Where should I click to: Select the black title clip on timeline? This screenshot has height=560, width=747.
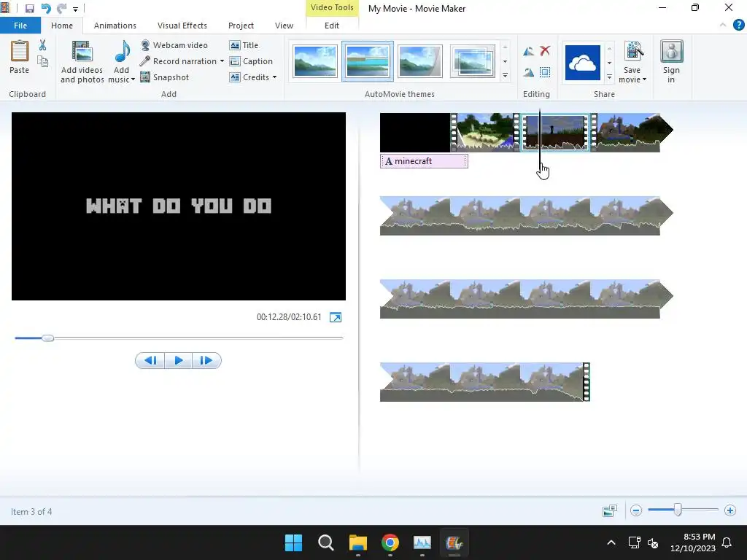pyautogui.click(x=415, y=133)
